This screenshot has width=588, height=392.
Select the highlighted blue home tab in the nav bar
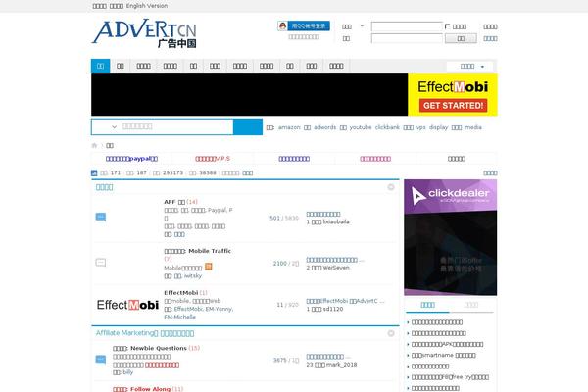coord(101,66)
